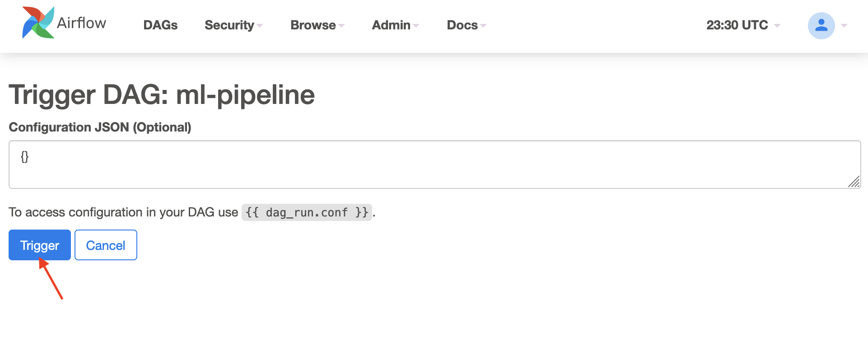This screenshot has width=868, height=357.
Task: Expand the Browse dropdown
Action: pyautogui.click(x=317, y=25)
